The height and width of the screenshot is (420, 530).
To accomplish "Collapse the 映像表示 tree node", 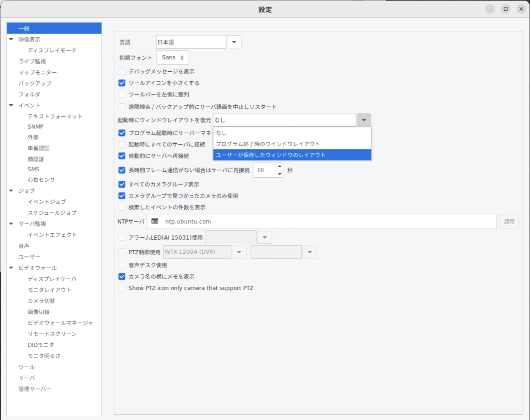I will pos(11,39).
